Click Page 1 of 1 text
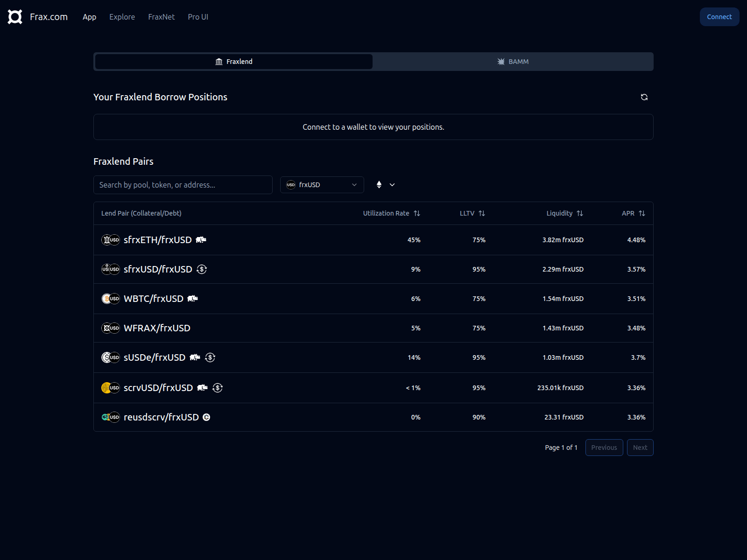Image resolution: width=747 pixels, height=560 pixels. [561, 448]
